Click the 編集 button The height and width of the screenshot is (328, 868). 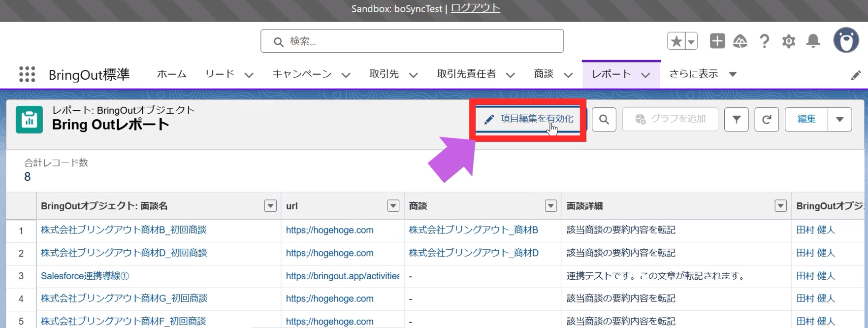coord(806,119)
